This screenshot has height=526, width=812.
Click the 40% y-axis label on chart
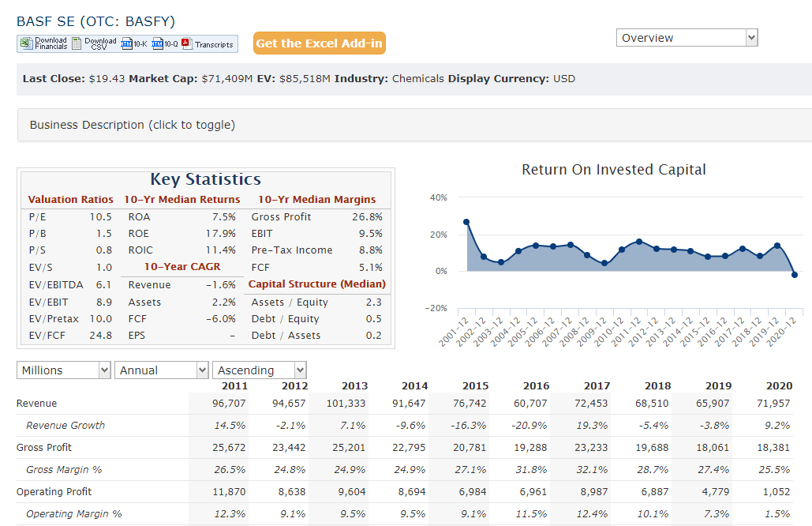(x=438, y=197)
